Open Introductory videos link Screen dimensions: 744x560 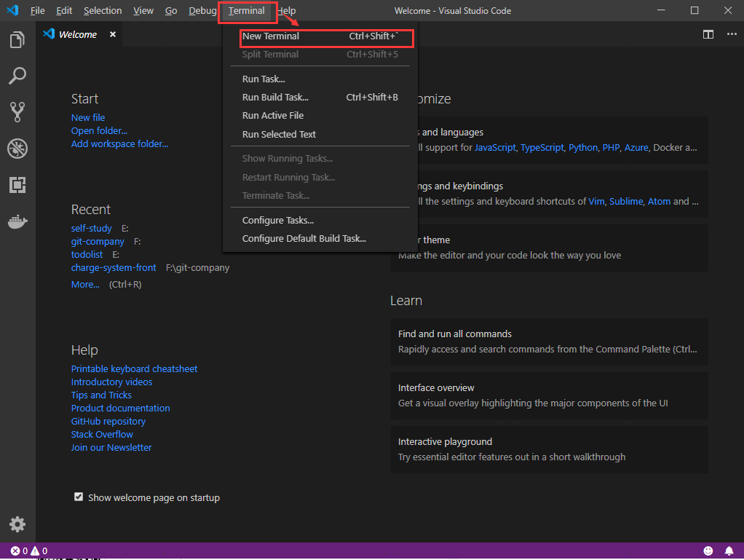point(111,382)
